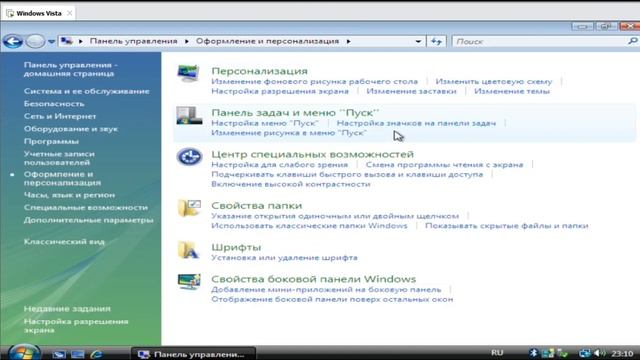Select Оформление и персонализация in sidebar
Image resolution: width=640 pixels, height=360 pixels.
click(x=62, y=178)
